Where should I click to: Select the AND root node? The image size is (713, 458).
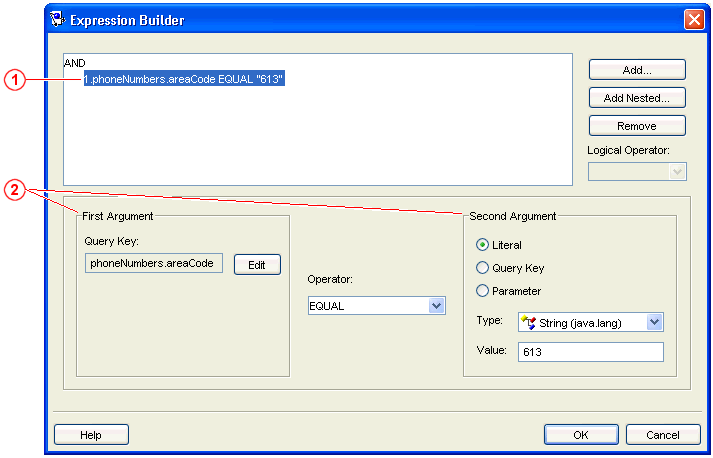pos(75,62)
